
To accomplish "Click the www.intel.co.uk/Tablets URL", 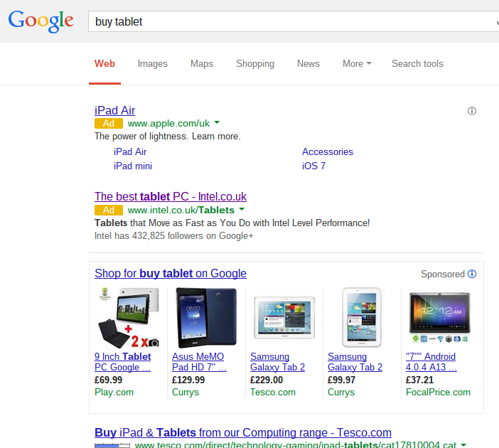I will (x=181, y=210).
